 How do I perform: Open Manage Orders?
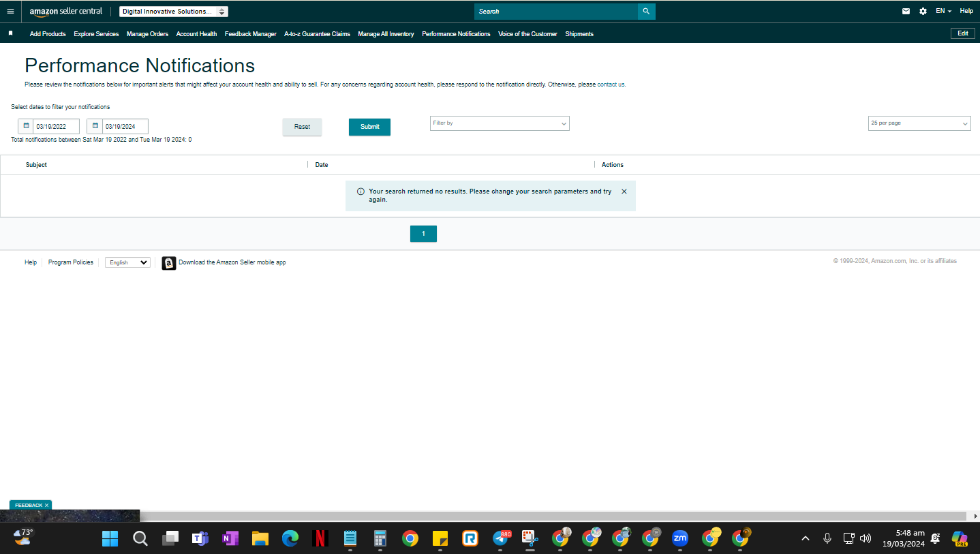147,34
